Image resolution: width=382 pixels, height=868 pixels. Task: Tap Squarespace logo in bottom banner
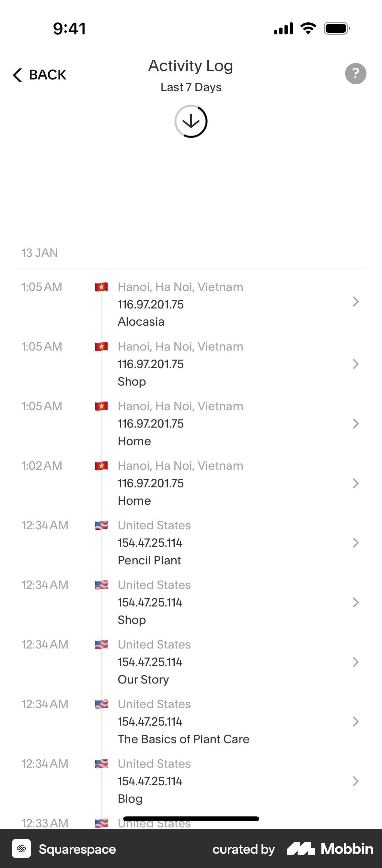pyautogui.click(x=21, y=849)
